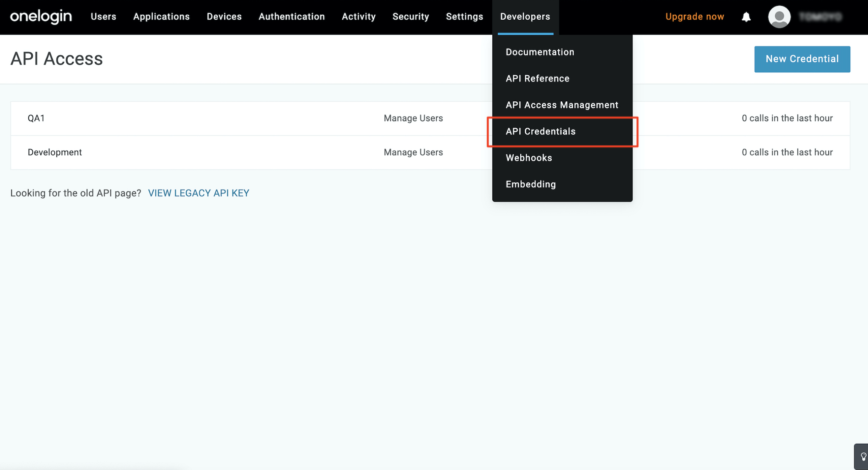The height and width of the screenshot is (470, 868).
Task: Open the QA1 credential row
Action: pyautogui.click(x=36, y=118)
